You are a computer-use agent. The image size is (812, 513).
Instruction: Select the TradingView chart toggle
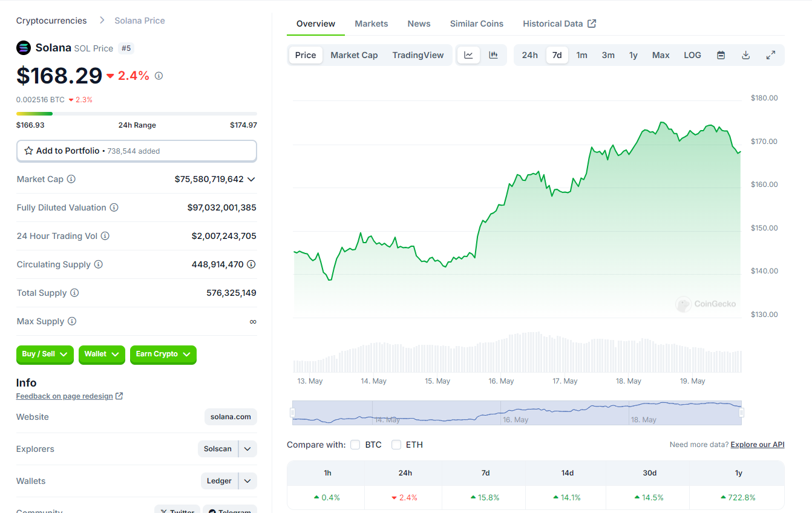coord(418,55)
